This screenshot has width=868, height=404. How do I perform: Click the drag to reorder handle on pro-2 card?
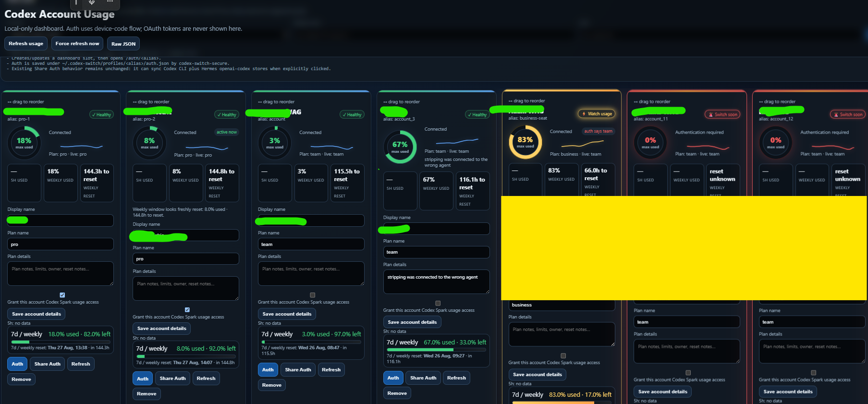[151, 102]
